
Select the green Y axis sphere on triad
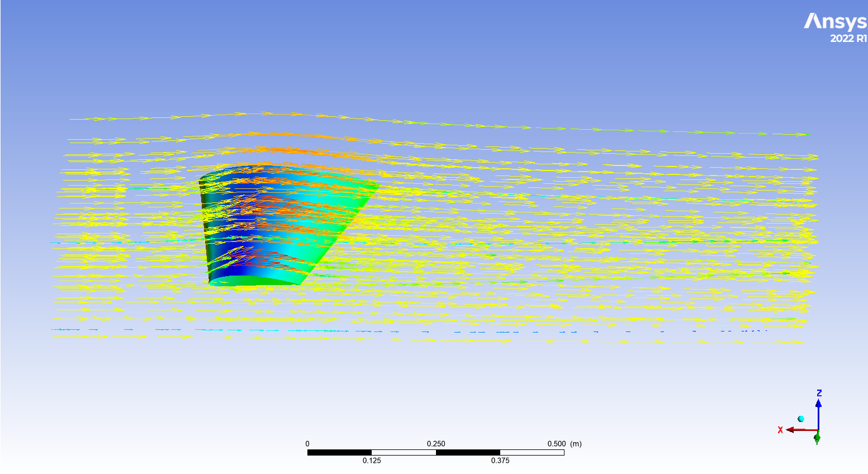pos(817,437)
